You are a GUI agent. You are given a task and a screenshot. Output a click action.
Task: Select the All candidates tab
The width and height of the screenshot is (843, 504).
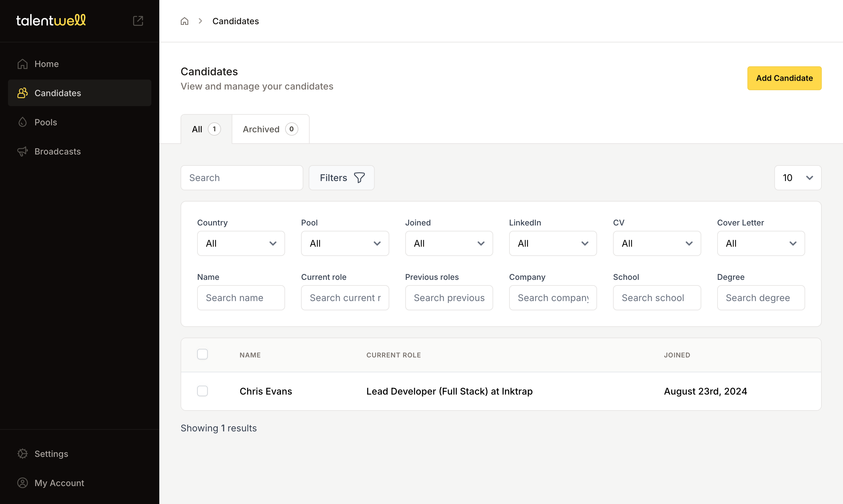tap(206, 129)
